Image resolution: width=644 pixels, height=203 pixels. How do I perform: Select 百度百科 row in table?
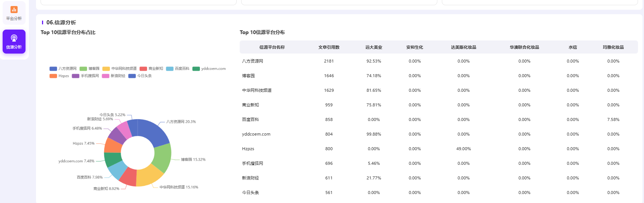(x=439, y=119)
